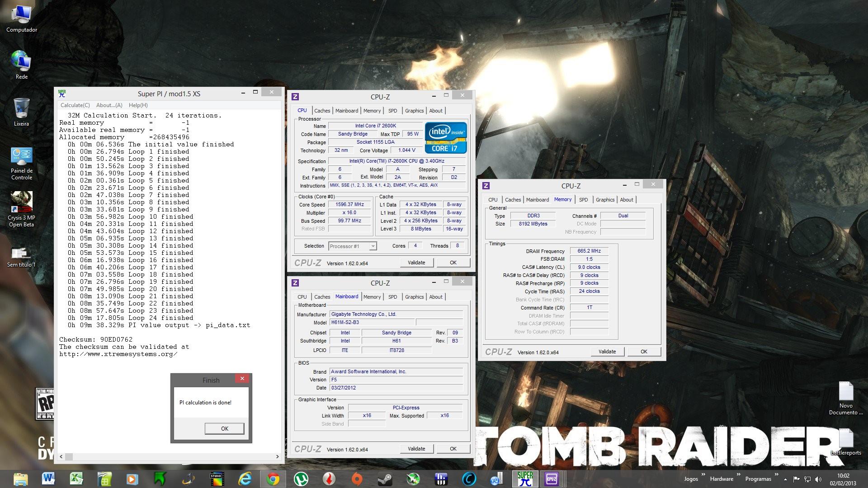This screenshot has width=868, height=488.
Task: Open the Processor #1 selection dropdown
Action: point(353,246)
